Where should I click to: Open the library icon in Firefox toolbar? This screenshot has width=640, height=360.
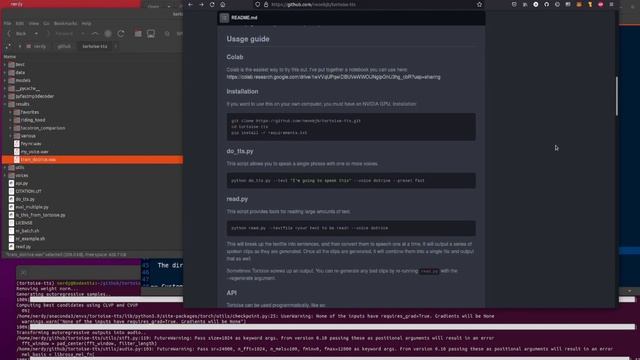pyautogui.click(x=525, y=4)
